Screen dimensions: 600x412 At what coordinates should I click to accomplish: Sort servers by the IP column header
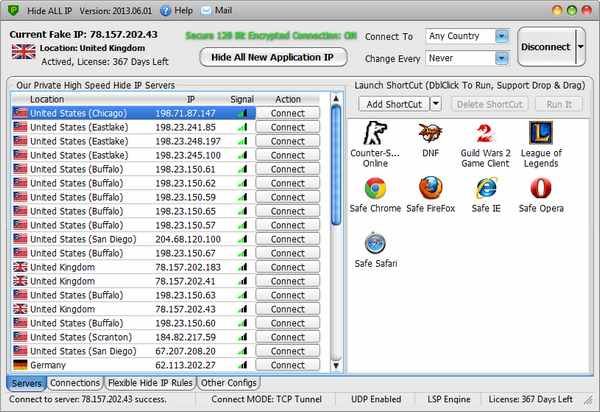pyautogui.click(x=191, y=99)
